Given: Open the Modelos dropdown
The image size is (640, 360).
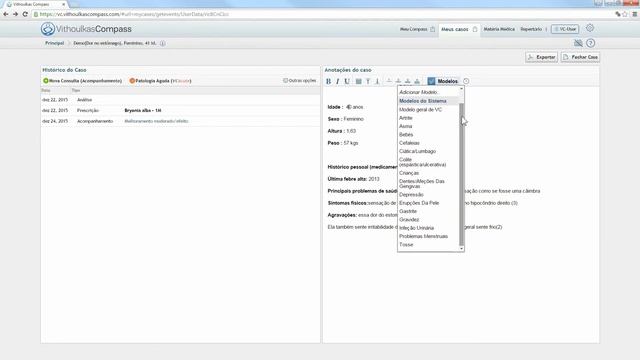Looking at the screenshot, I should coord(447,81).
